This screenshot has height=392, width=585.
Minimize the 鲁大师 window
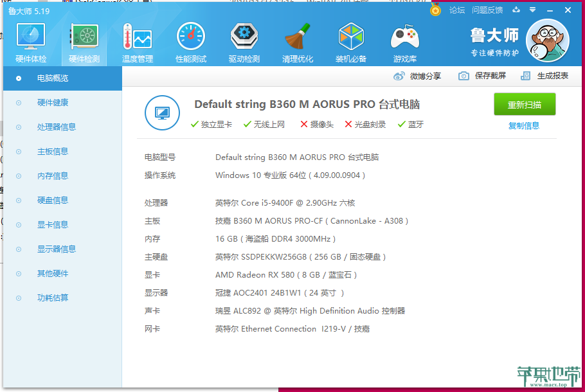tap(550, 10)
